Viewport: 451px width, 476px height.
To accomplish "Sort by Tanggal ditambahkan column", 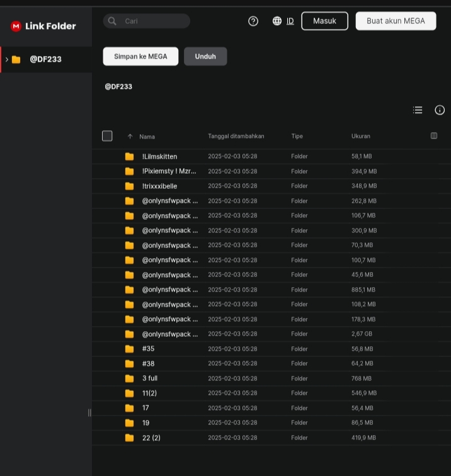I will coord(236,136).
